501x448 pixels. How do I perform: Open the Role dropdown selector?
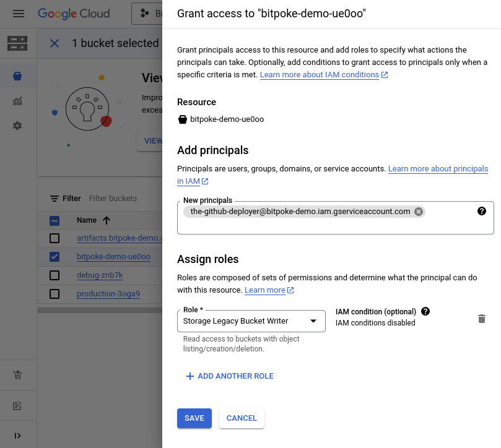point(251,321)
